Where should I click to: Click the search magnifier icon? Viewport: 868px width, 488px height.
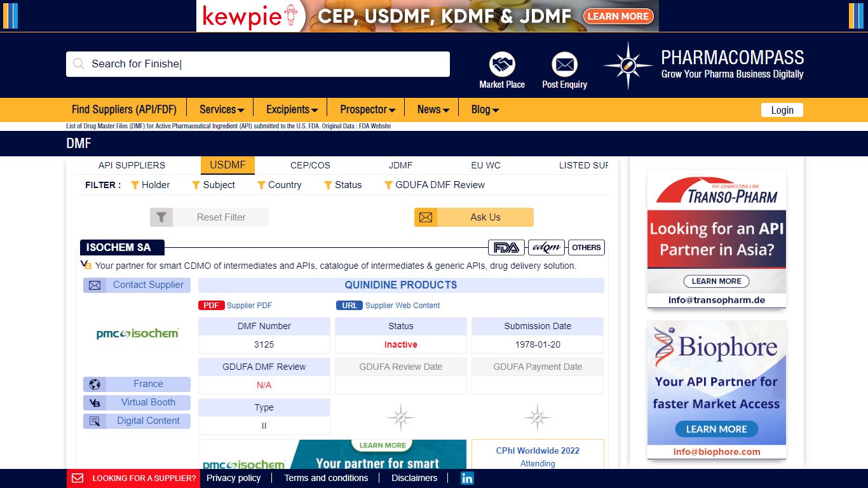pos(79,64)
